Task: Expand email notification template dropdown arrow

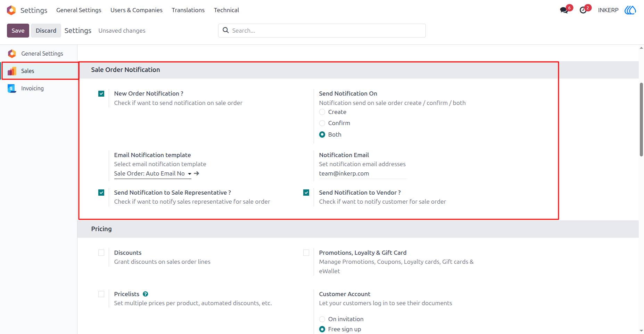Action: click(190, 174)
